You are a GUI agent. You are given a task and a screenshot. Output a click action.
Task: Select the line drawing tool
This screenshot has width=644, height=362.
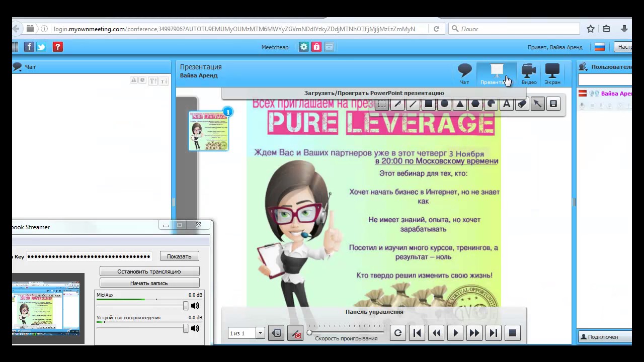(413, 104)
